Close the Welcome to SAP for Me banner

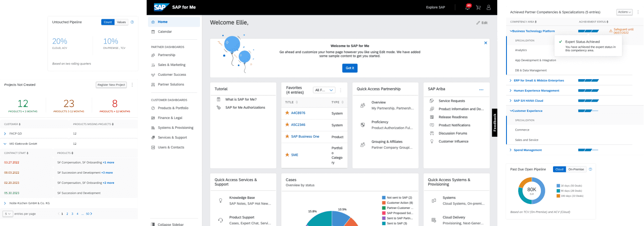click(x=486, y=43)
